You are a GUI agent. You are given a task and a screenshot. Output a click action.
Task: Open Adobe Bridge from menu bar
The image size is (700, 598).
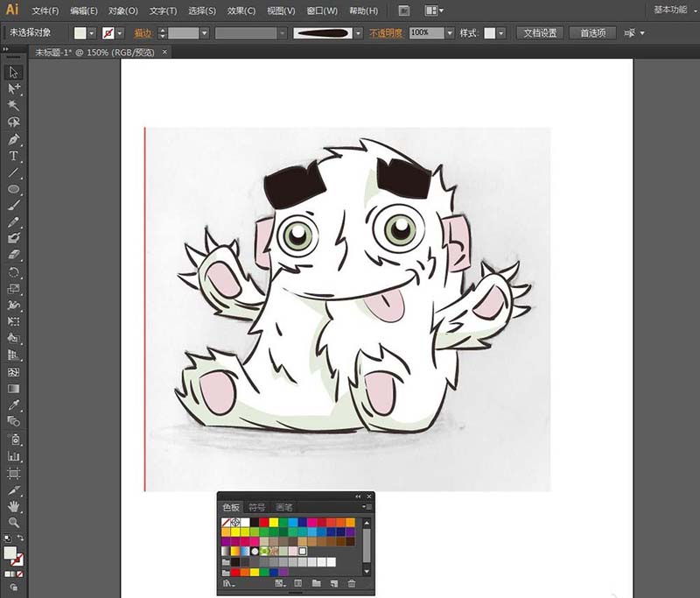(x=404, y=11)
